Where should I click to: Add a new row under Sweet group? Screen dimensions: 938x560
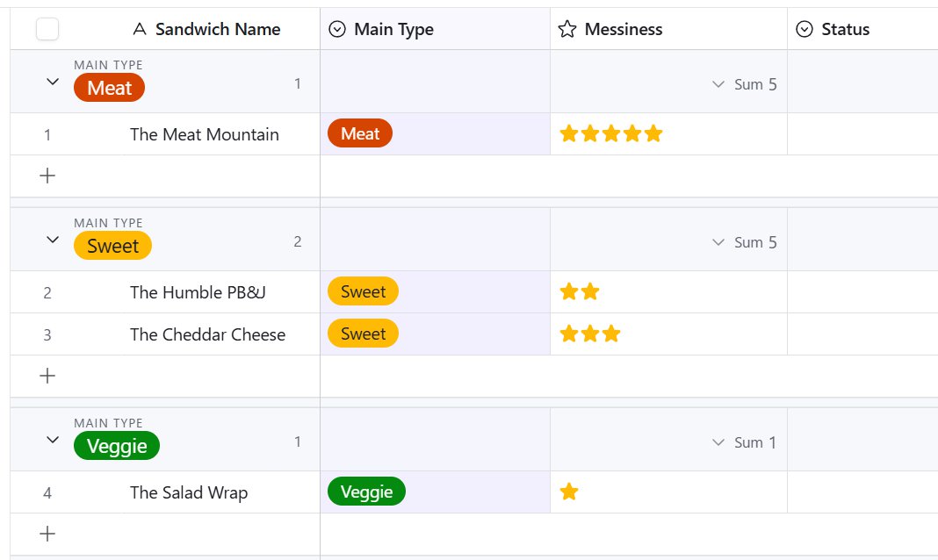(x=48, y=376)
